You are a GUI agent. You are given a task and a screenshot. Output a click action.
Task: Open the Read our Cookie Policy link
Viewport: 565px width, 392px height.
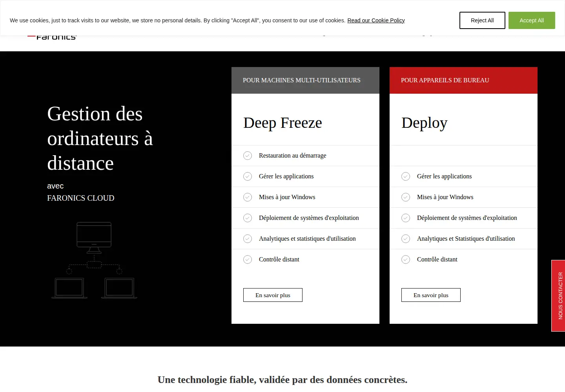pyautogui.click(x=376, y=20)
